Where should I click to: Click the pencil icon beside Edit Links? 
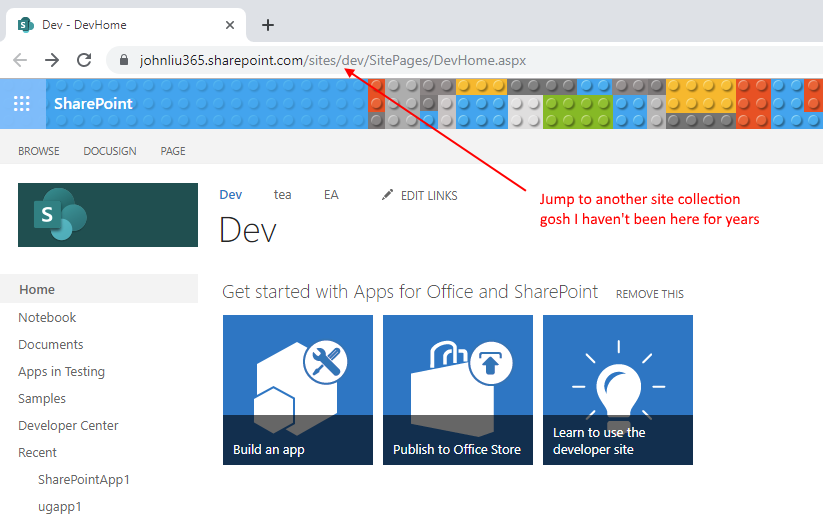[x=388, y=195]
